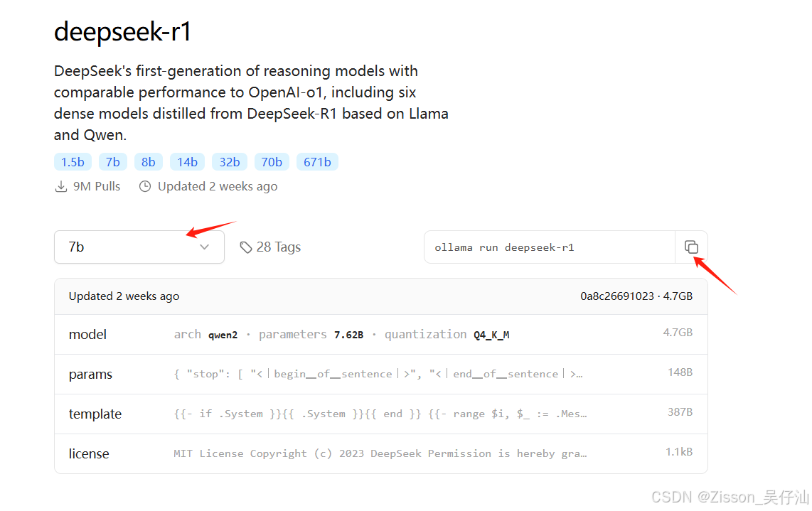Click the tag icon beside 28 Tags

pos(246,247)
